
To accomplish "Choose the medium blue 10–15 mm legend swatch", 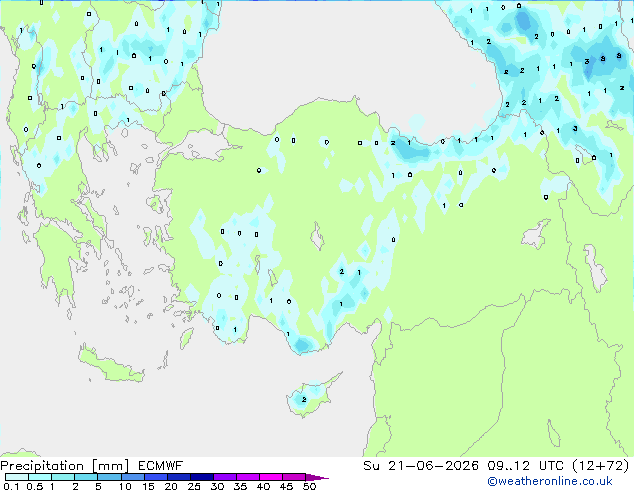I will tap(133, 477).
